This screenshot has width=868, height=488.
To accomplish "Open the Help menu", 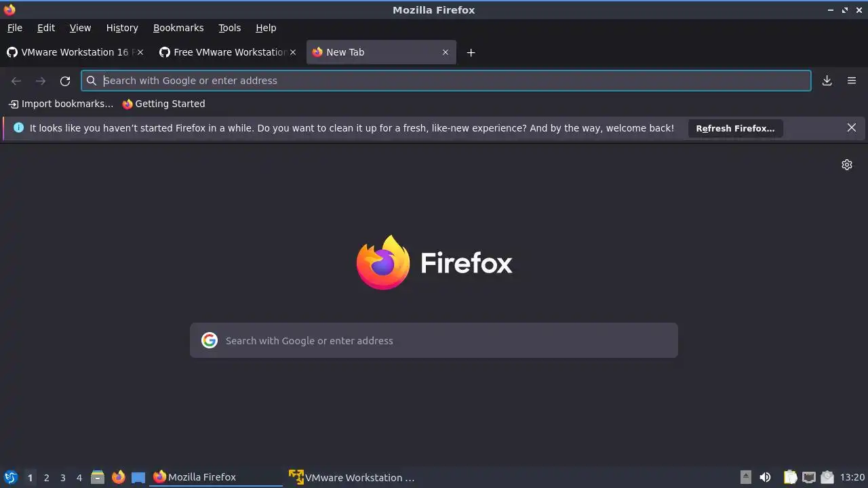I will [266, 28].
